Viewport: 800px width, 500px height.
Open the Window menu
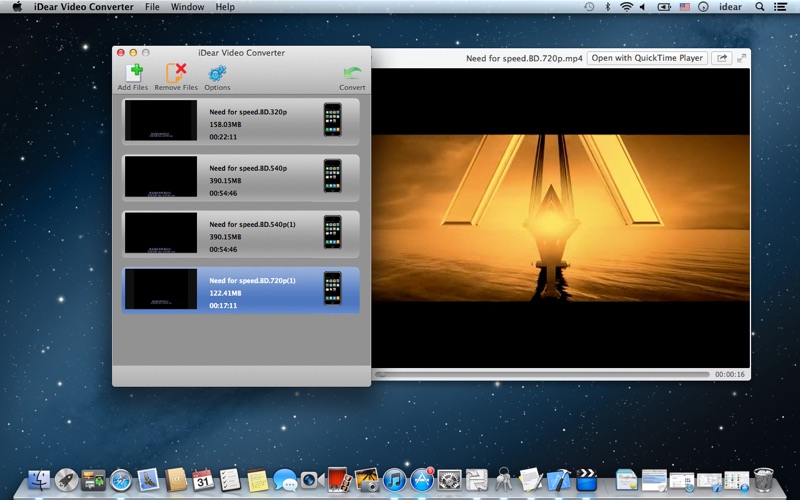(187, 7)
